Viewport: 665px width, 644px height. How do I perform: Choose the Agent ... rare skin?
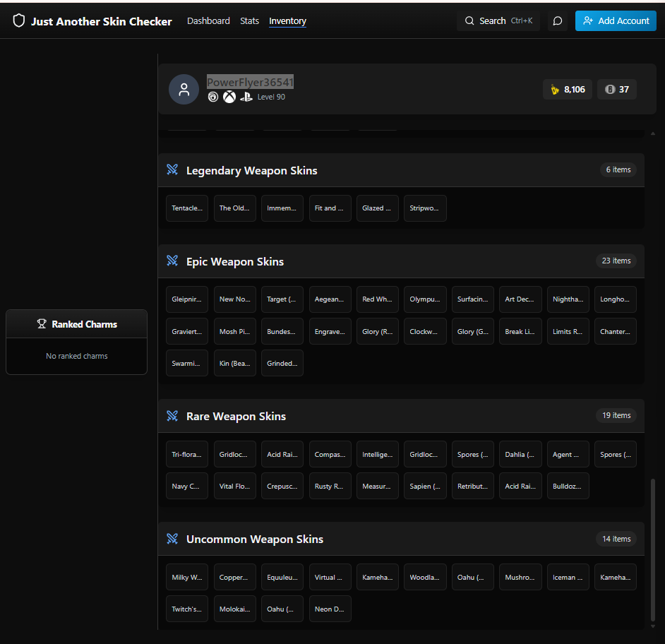coord(568,454)
